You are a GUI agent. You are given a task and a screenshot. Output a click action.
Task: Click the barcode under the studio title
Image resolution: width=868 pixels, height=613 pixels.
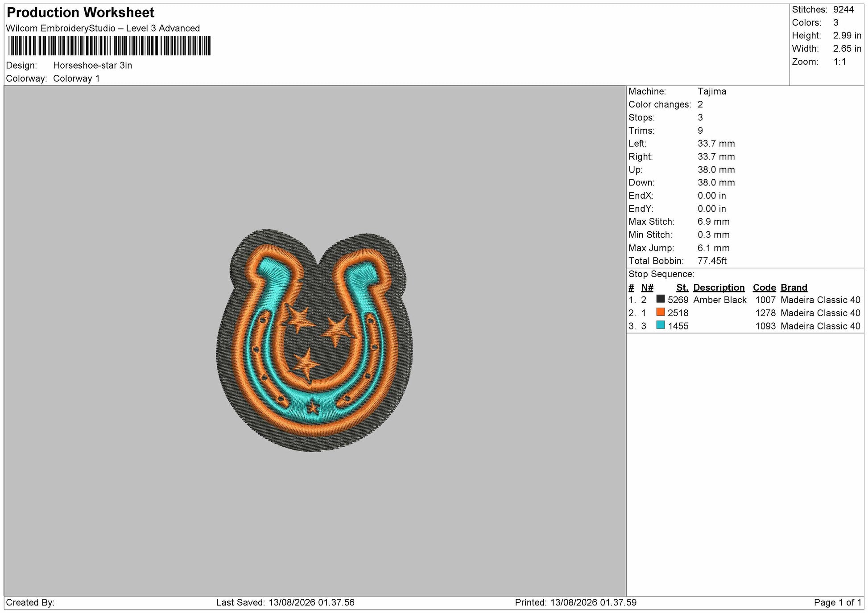(x=110, y=46)
